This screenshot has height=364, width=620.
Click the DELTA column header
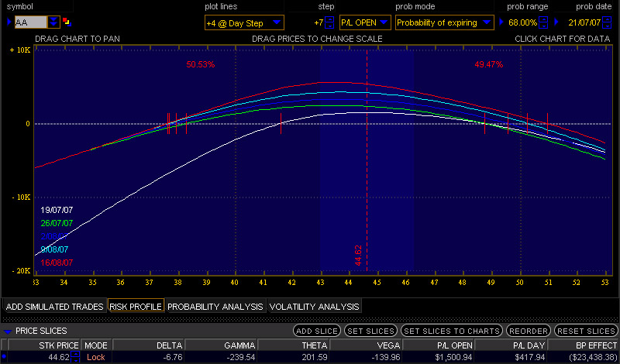149,345
